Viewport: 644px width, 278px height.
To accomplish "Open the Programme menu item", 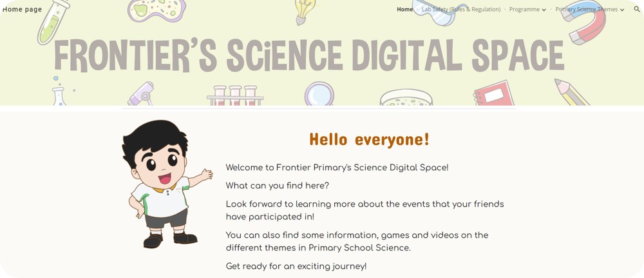I will pyautogui.click(x=524, y=10).
